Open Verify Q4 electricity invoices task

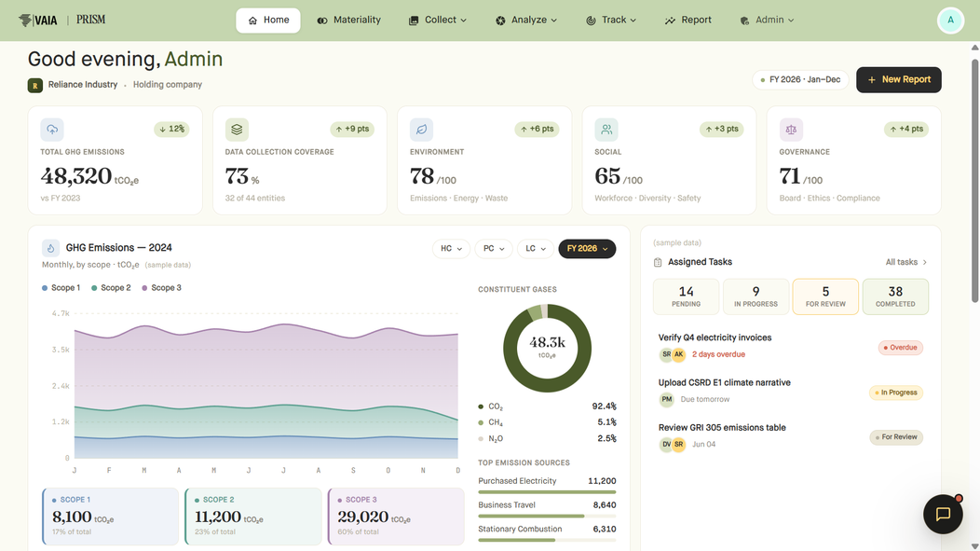791,347
